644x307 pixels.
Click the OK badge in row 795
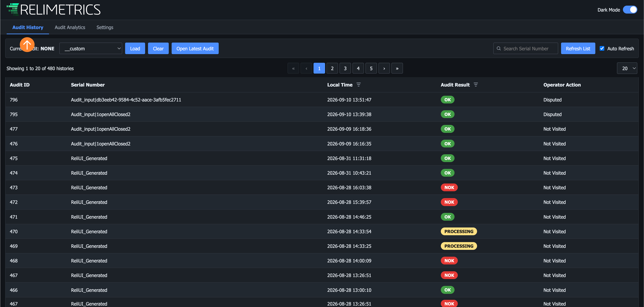click(x=448, y=114)
